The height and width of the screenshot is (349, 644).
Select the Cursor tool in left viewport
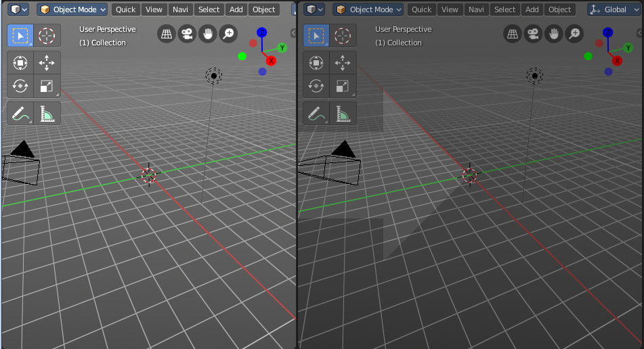pyautogui.click(x=47, y=36)
